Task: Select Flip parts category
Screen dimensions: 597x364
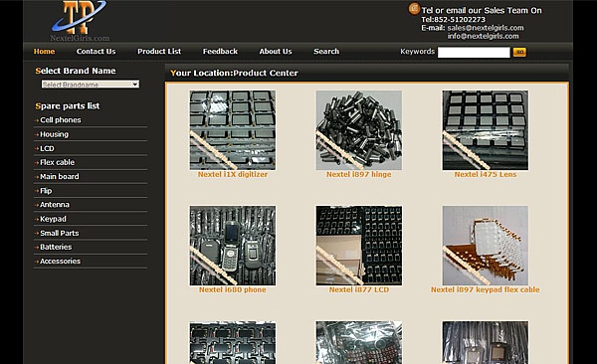Action: point(46,191)
